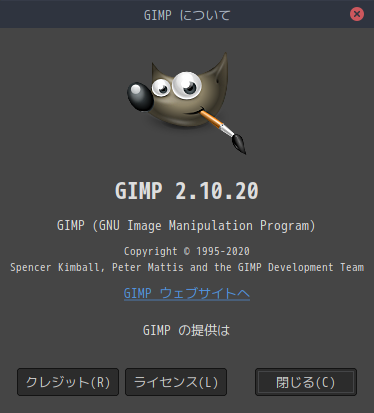Open the クレジット(R) credits button
This screenshot has width=374, height=413.
point(68,382)
